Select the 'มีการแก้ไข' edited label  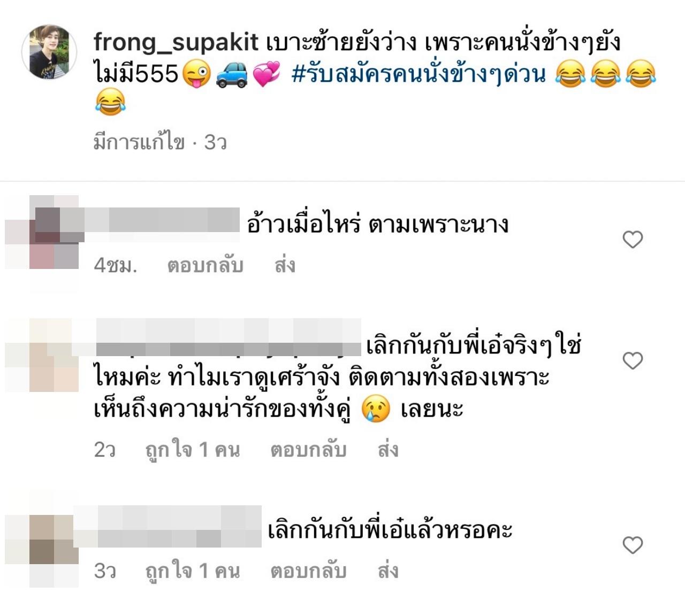tap(139, 142)
